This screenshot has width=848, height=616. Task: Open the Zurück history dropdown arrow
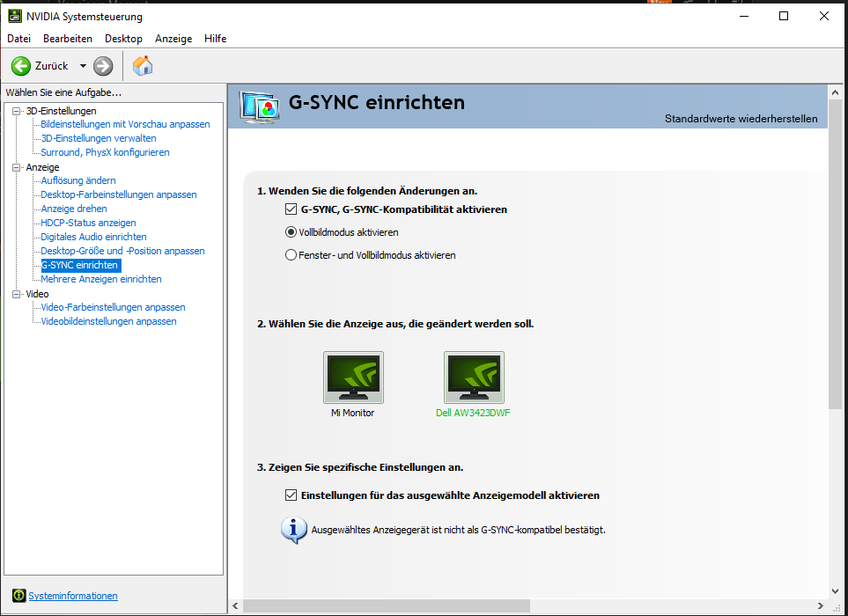[x=83, y=66]
